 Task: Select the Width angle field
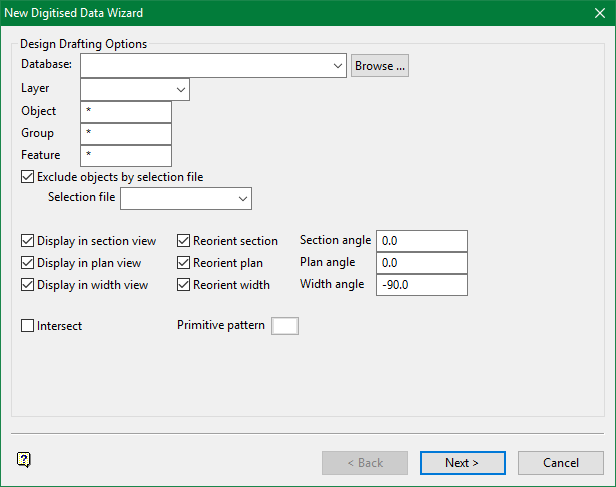[422, 285]
